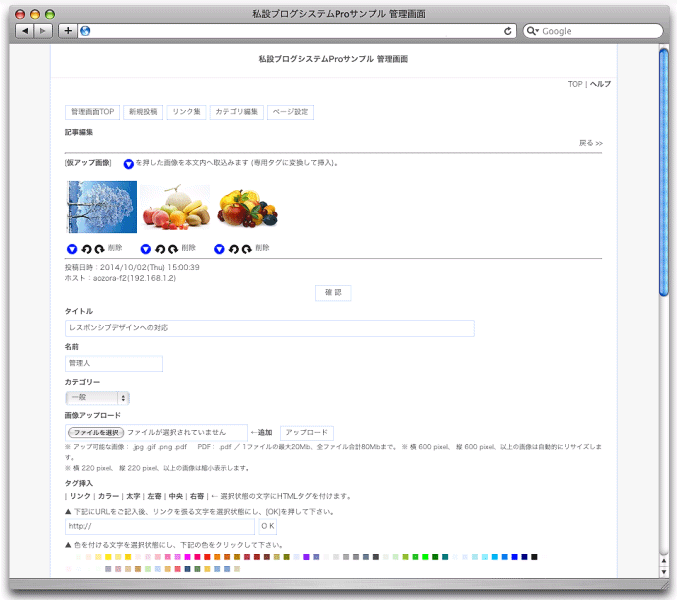Image resolution: width=677 pixels, height=600 pixels.
Task: Go to カテゴリ編集 menu
Action: click(x=237, y=111)
